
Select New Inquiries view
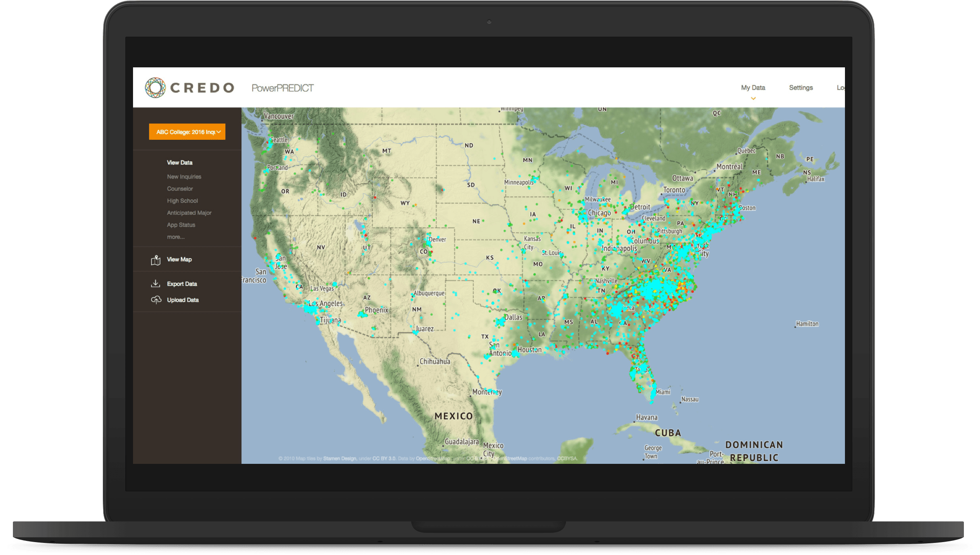(184, 177)
